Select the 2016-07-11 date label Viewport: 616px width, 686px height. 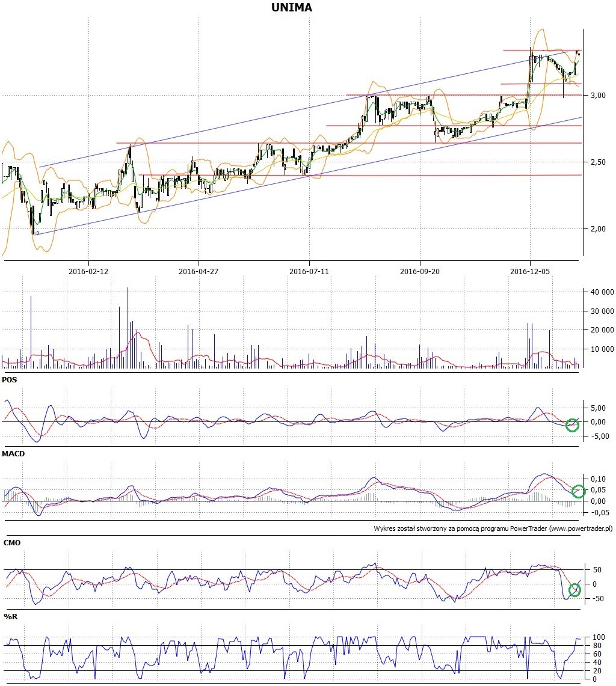coord(309,271)
